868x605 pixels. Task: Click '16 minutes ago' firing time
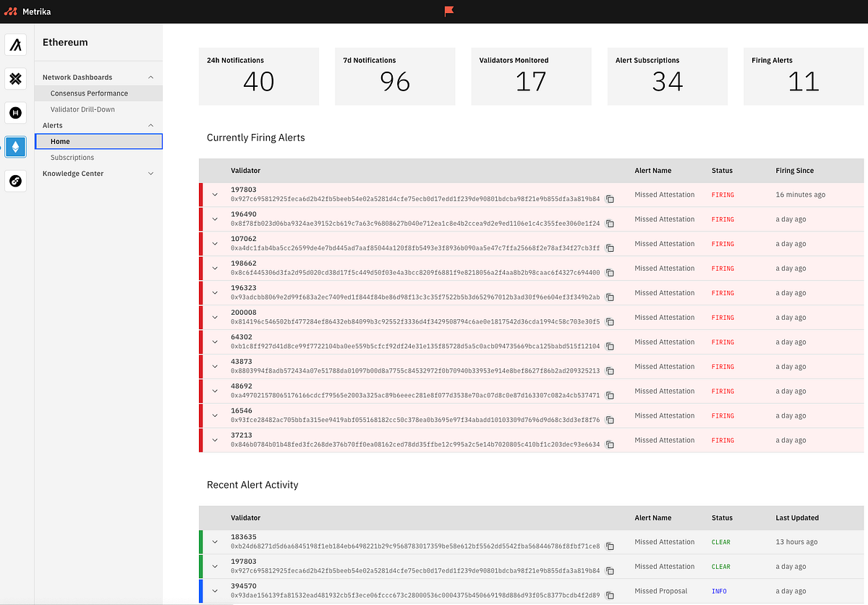(x=800, y=195)
